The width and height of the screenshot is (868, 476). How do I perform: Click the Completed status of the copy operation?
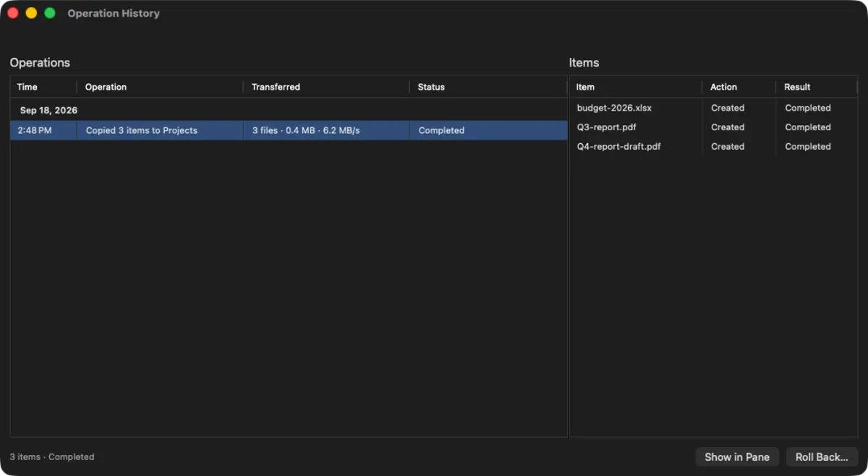pyautogui.click(x=441, y=130)
